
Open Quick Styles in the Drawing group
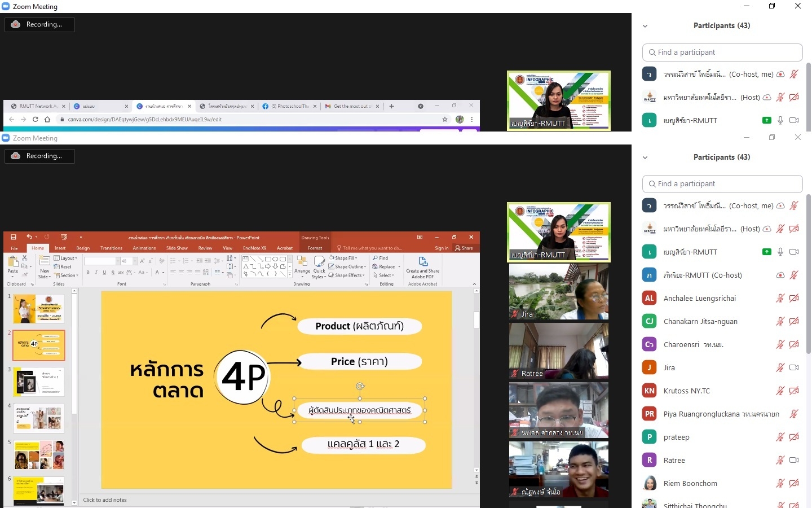point(319,267)
